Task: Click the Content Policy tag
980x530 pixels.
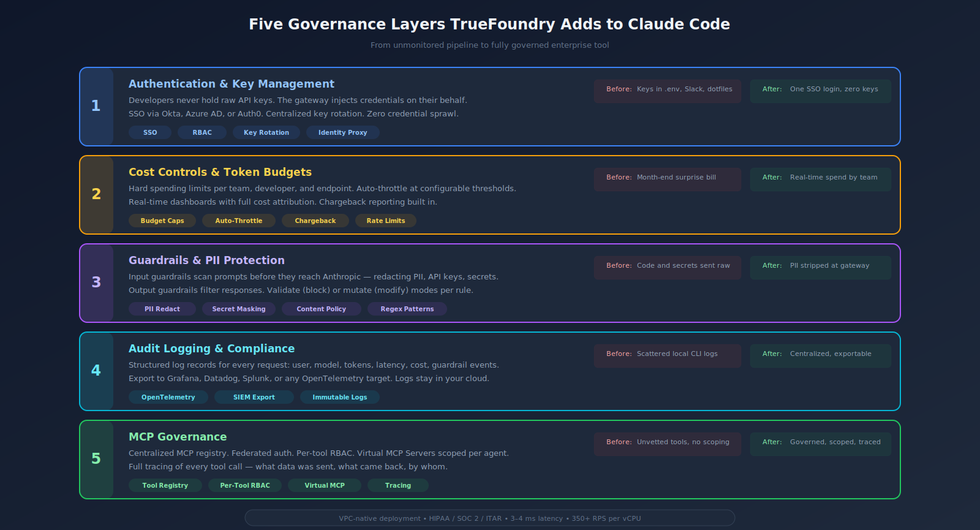Action: (322, 309)
